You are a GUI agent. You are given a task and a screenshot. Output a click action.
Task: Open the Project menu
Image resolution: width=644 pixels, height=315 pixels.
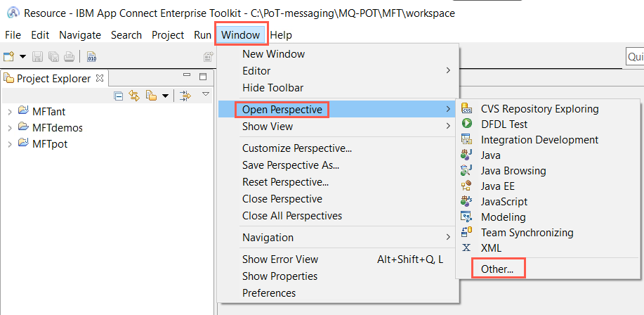168,35
